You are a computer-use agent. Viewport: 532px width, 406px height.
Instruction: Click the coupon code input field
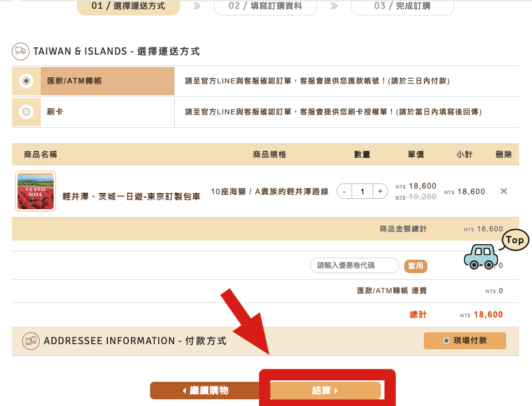[354, 265]
